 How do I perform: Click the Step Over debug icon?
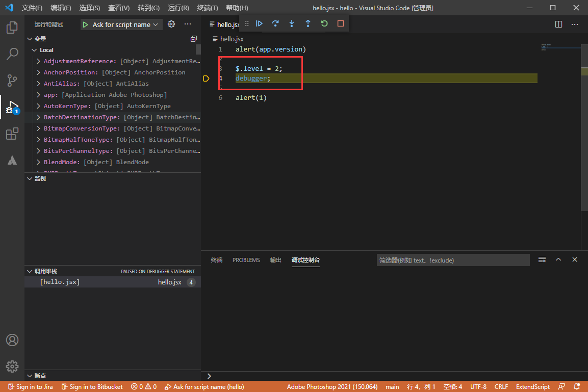click(275, 23)
